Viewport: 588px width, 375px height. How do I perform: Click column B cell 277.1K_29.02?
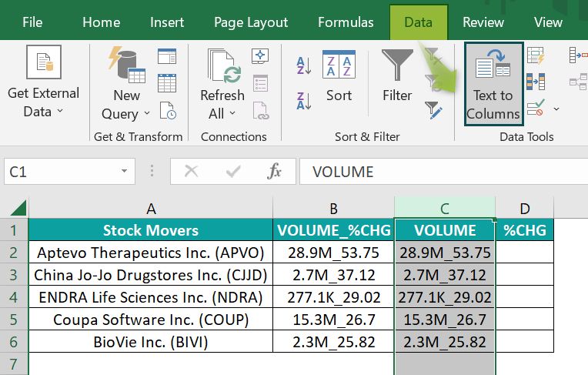coord(334,297)
